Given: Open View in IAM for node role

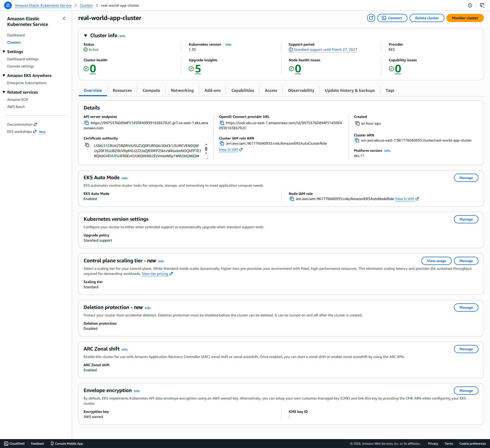Looking at the screenshot, I should click(x=407, y=199).
